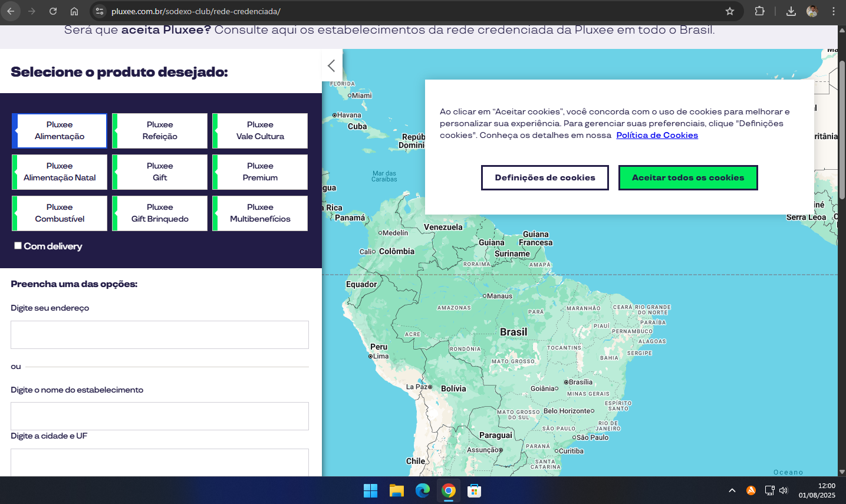Click the address bar URL
The width and height of the screenshot is (846, 504).
[x=196, y=11]
